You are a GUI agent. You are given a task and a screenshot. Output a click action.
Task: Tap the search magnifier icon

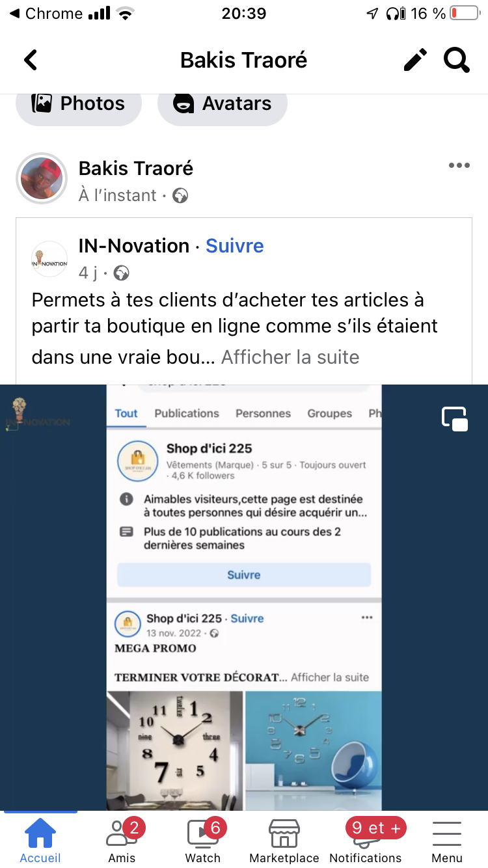point(457,60)
